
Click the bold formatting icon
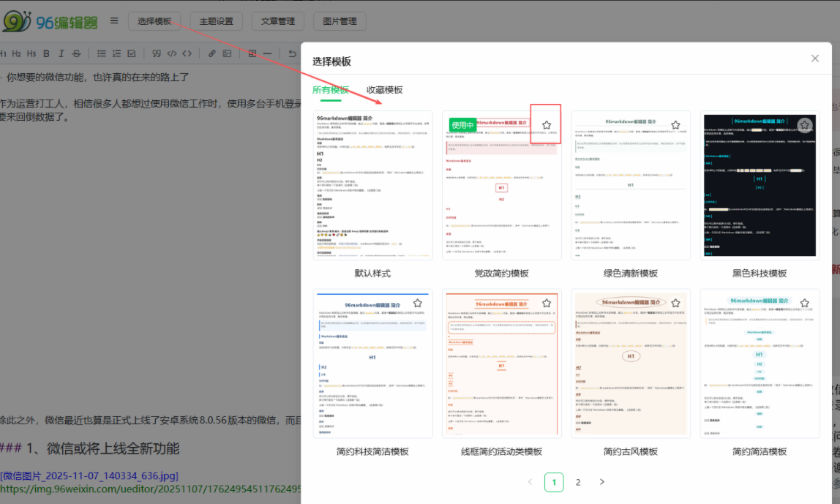click(x=47, y=53)
